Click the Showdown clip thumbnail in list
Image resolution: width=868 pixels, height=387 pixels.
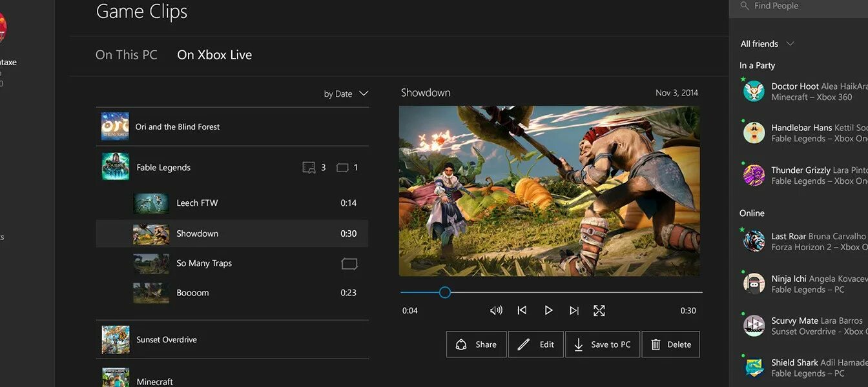(x=151, y=234)
